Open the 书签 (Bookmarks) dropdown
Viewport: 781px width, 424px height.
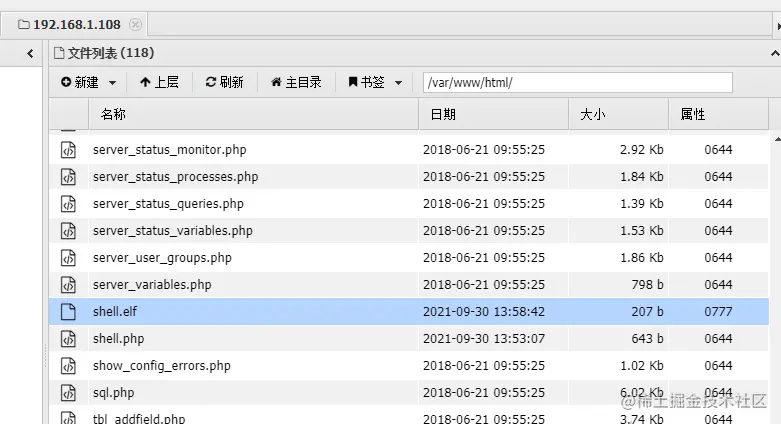tap(375, 82)
